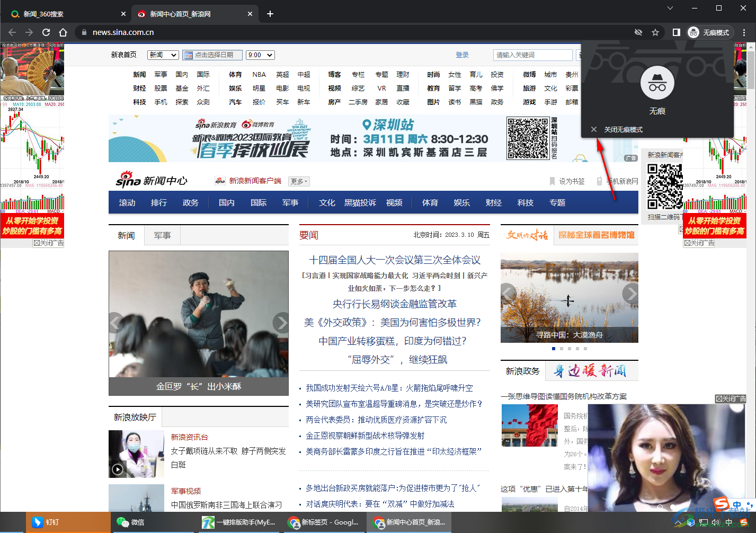Click the 深圳站 education fair banner
Screen dimensions: 756x533
373,139
